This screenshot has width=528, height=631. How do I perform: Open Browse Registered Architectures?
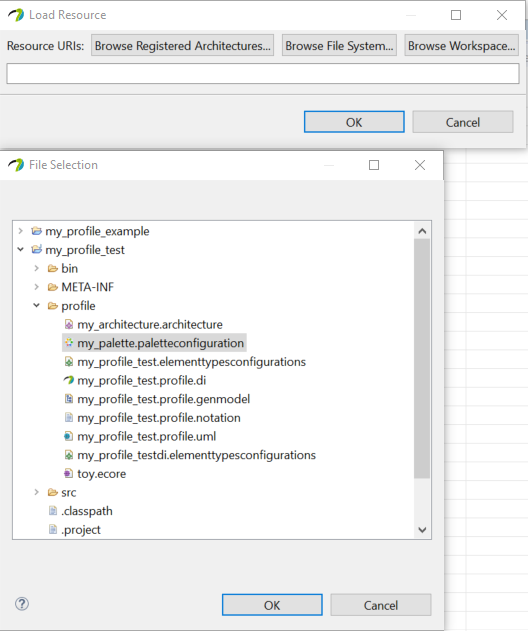tap(183, 45)
